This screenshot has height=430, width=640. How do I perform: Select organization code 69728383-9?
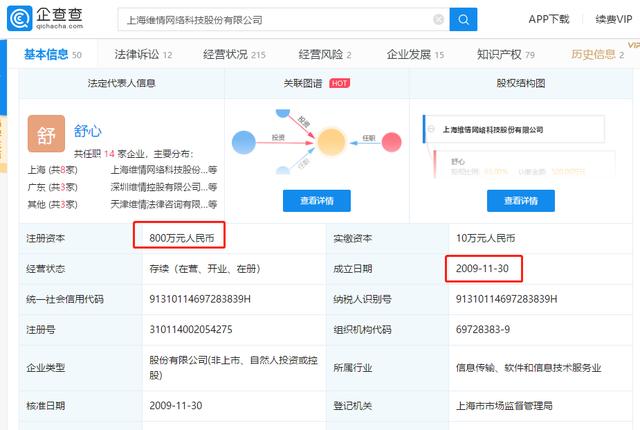pyautogui.click(x=483, y=329)
